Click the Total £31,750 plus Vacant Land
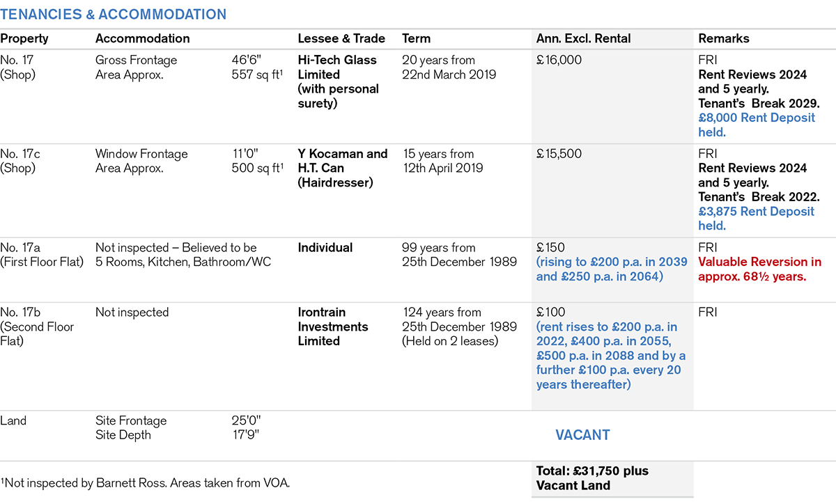 point(592,478)
